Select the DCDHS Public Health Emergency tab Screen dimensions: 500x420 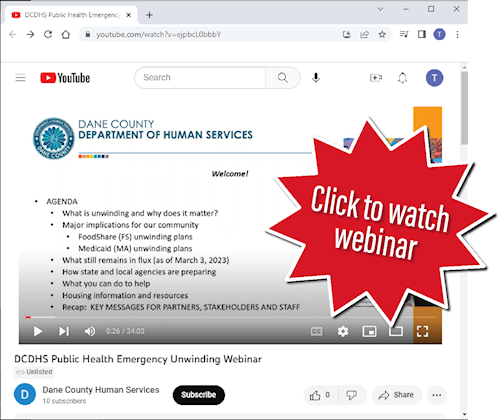coord(72,15)
